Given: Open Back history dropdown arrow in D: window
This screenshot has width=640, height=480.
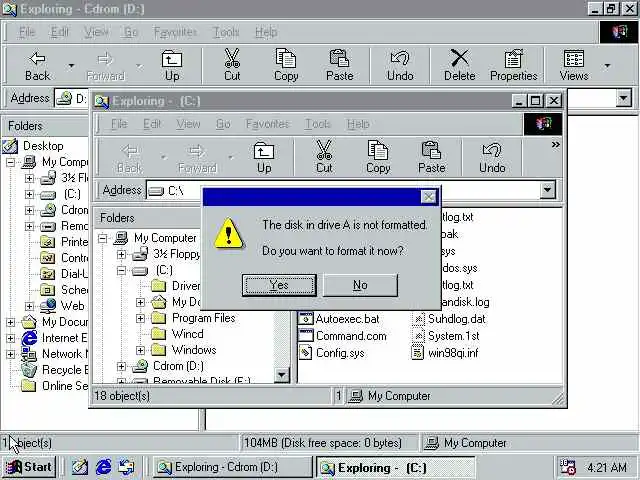Looking at the screenshot, I should pyautogui.click(x=71, y=66).
